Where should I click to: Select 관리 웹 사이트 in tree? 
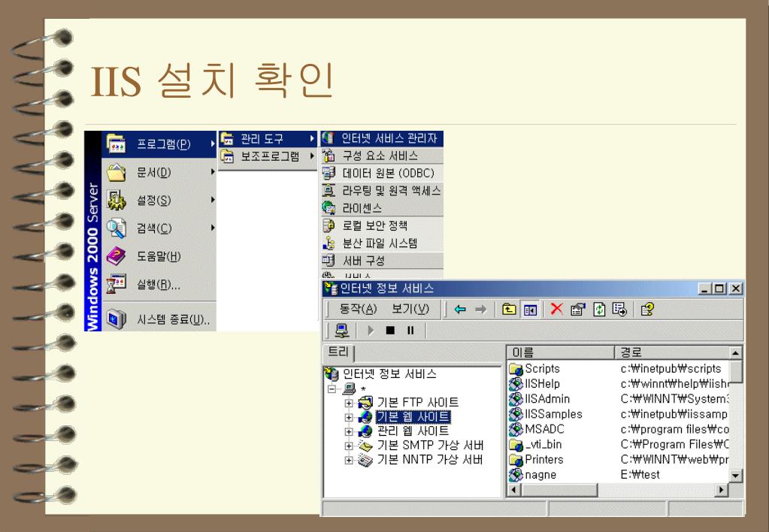(x=413, y=431)
